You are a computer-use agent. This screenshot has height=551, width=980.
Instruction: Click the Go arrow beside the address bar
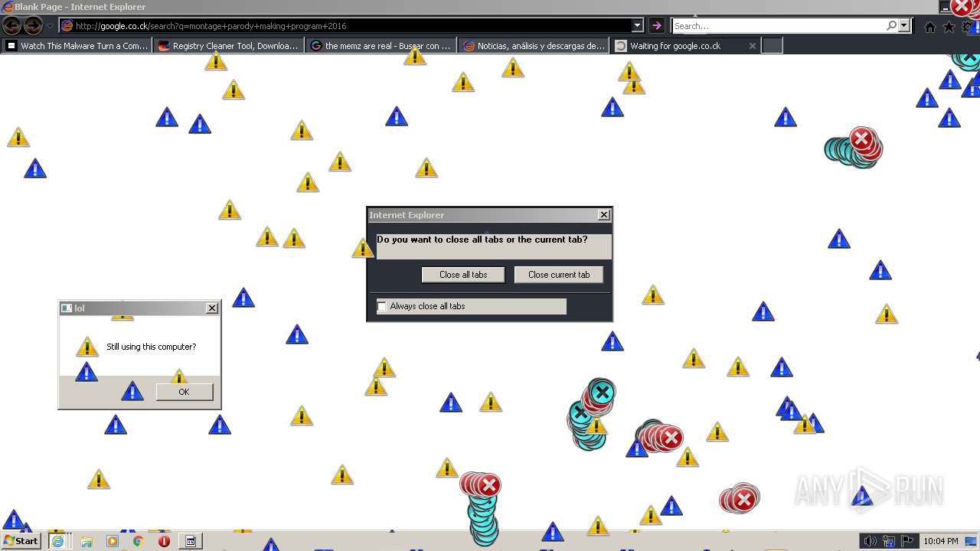(x=656, y=26)
